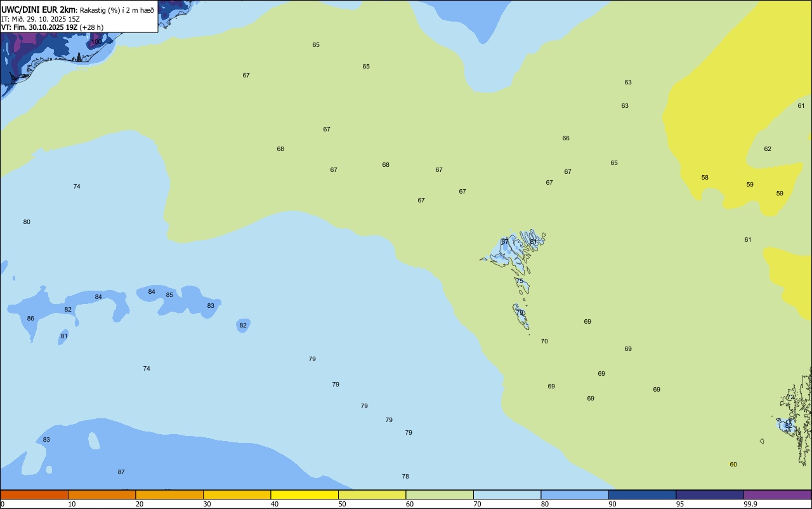Screen dimensions: 812x509
Task: Click the "85" humidity value on the map
Action: tap(169, 295)
